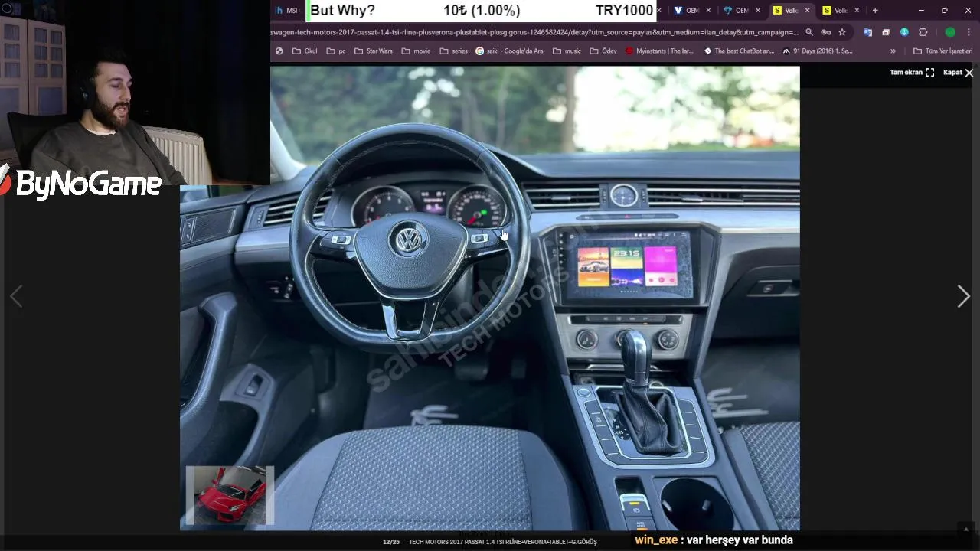Switch to the MSI tab
The width and height of the screenshot is (980, 551).
pyautogui.click(x=288, y=10)
